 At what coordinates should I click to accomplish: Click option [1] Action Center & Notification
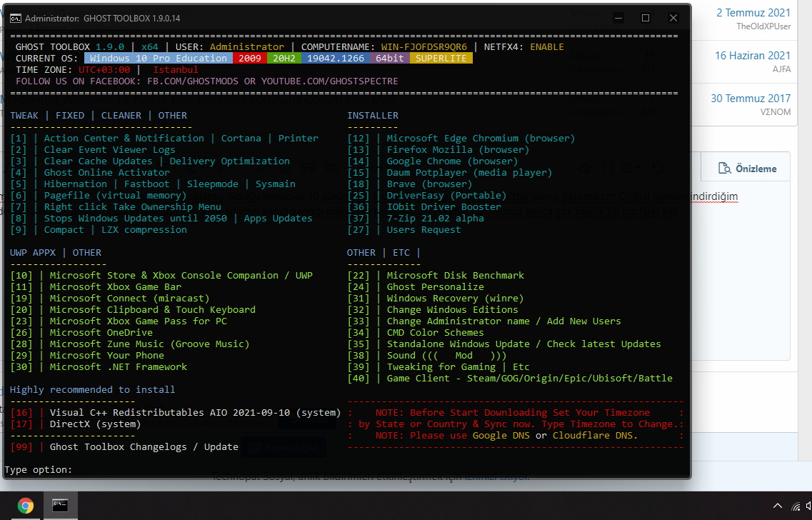coord(164,139)
